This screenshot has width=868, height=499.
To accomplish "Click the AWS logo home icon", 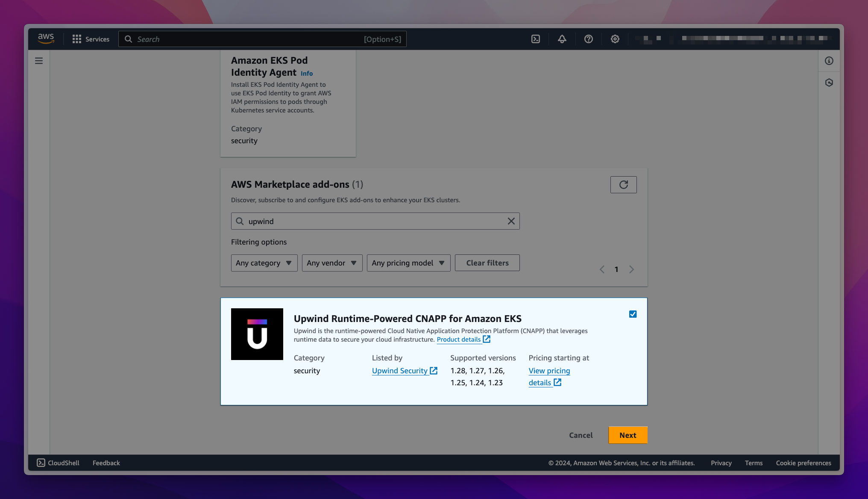I will [46, 39].
